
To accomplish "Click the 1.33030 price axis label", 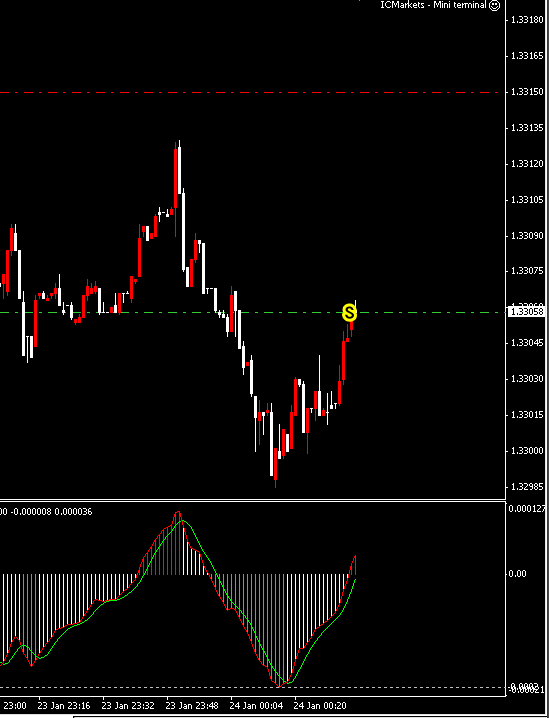I will point(527,379).
